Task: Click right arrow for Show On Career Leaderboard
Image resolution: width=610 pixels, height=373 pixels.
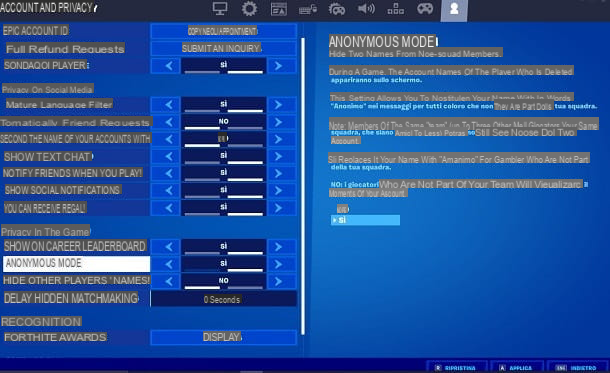Action: 278,247
